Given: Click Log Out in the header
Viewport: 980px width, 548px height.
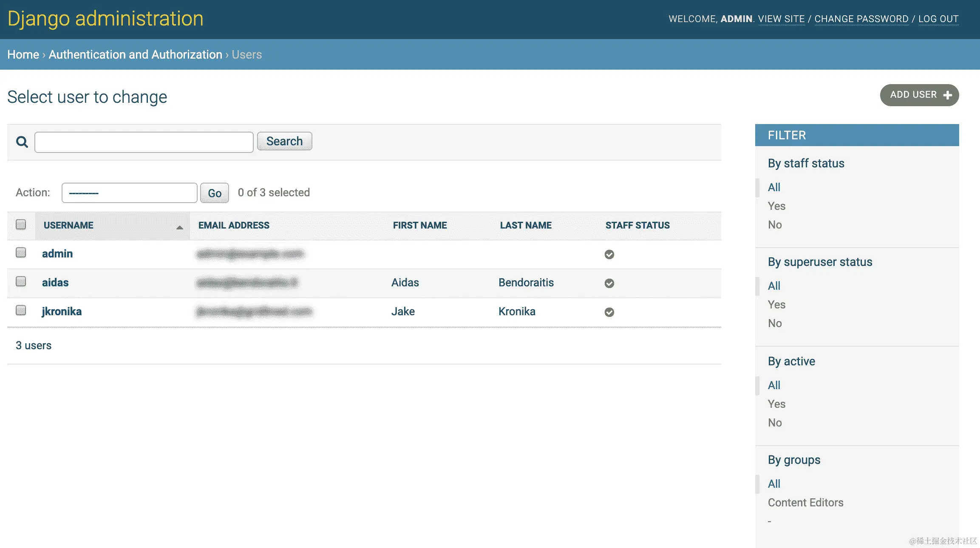Looking at the screenshot, I should pos(938,19).
